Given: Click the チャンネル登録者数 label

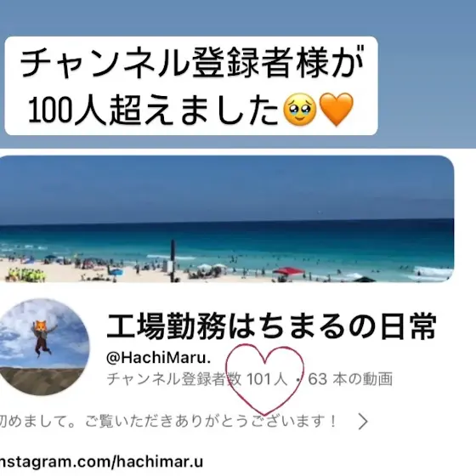Looking at the screenshot, I should pos(174,379).
